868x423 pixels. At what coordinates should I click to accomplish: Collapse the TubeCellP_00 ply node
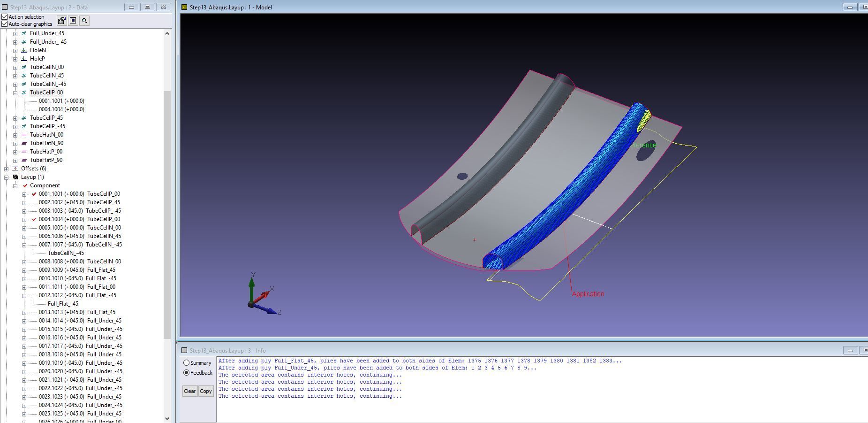point(15,92)
